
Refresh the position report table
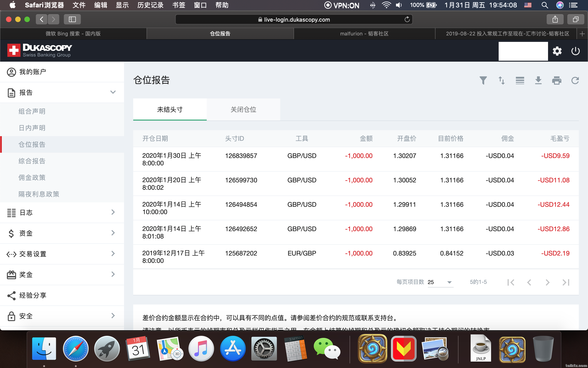coord(575,80)
